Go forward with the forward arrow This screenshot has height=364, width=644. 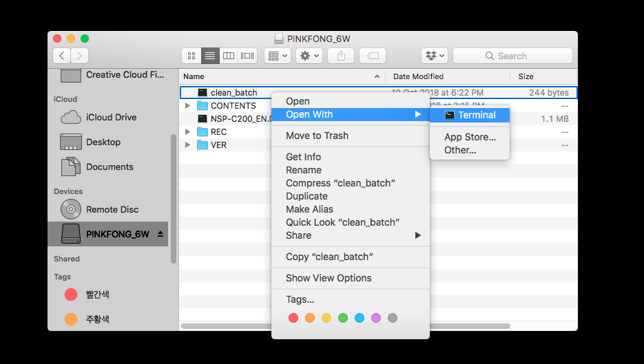(80, 56)
